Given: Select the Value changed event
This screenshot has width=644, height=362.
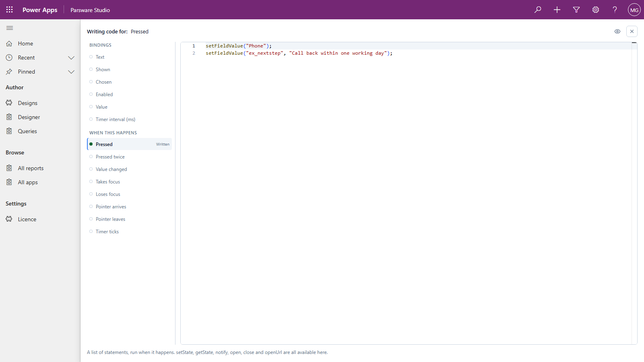Looking at the screenshot, I should pos(129,169).
